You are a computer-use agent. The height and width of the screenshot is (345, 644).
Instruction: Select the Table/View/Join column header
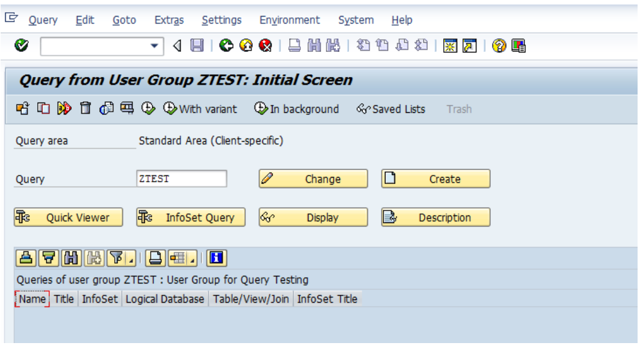251,299
